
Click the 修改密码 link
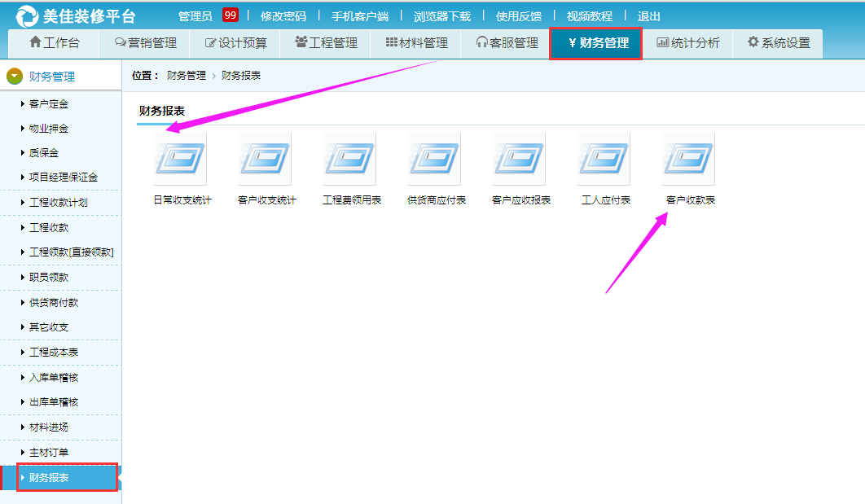click(283, 16)
